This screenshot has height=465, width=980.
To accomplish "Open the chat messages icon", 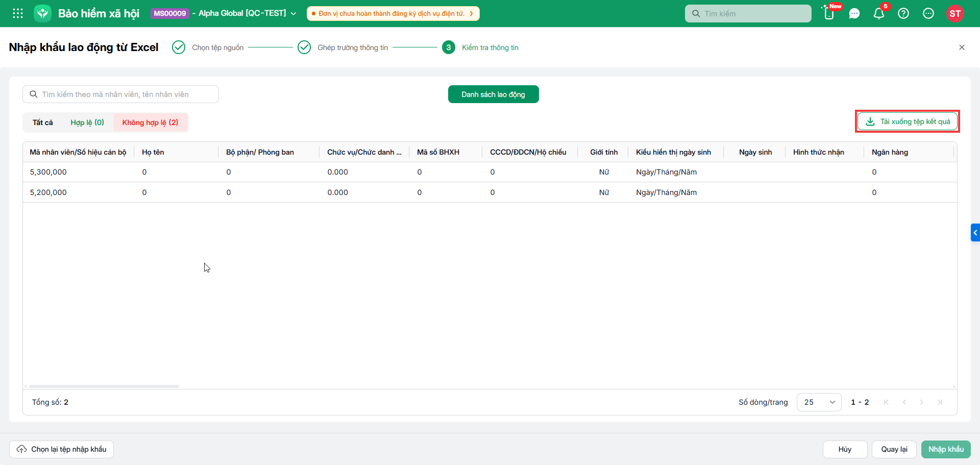I will [854, 13].
